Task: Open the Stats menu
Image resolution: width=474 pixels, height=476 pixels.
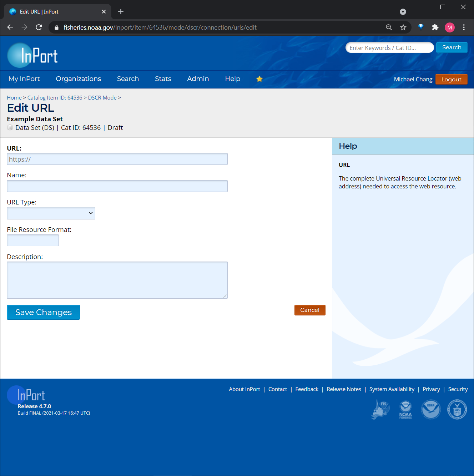Action: [x=163, y=79]
